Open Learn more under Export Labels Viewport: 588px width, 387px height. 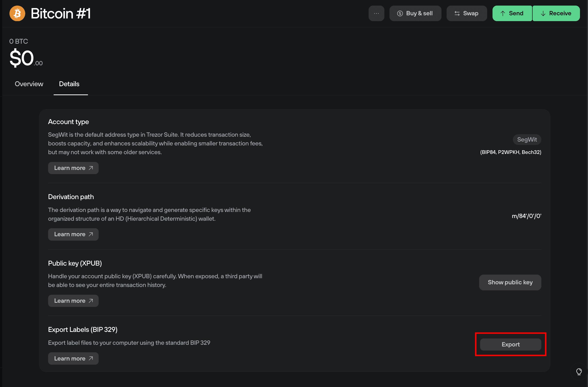73,358
